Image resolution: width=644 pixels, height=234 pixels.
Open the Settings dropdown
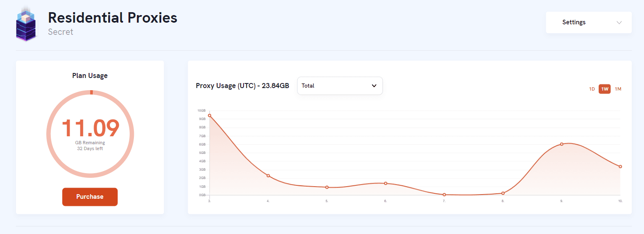[x=589, y=22]
